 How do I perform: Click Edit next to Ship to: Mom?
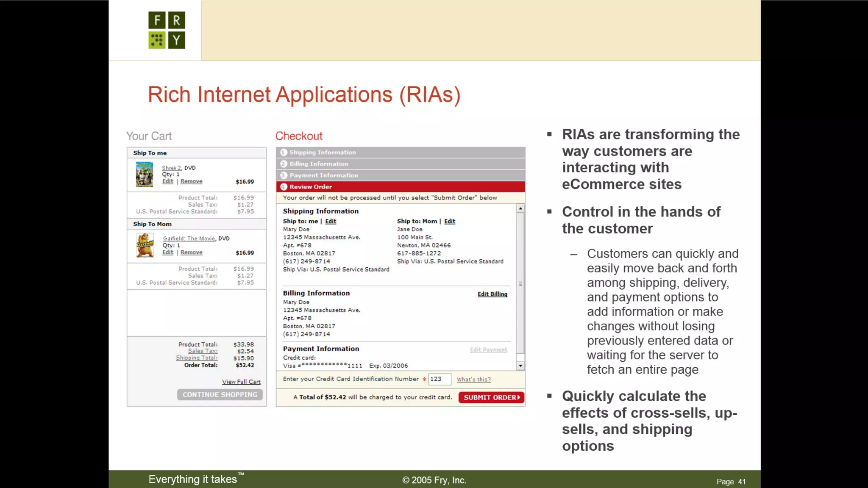[449, 221]
